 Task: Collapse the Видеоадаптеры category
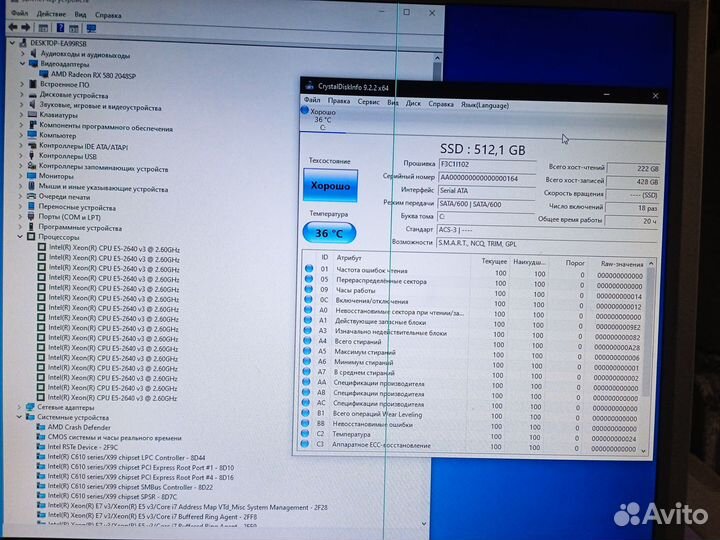(x=22, y=63)
